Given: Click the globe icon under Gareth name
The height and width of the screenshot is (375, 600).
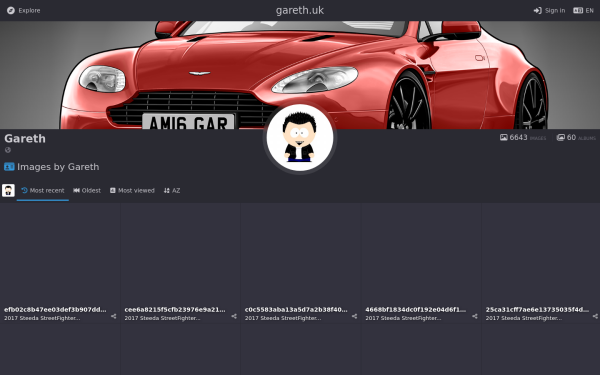Looking at the screenshot, I should (x=8, y=150).
